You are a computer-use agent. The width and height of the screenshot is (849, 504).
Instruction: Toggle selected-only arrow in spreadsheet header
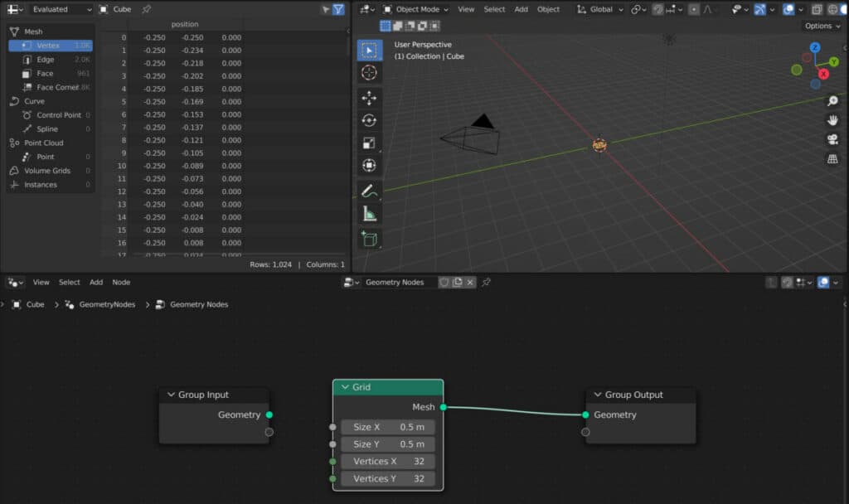(325, 9)
